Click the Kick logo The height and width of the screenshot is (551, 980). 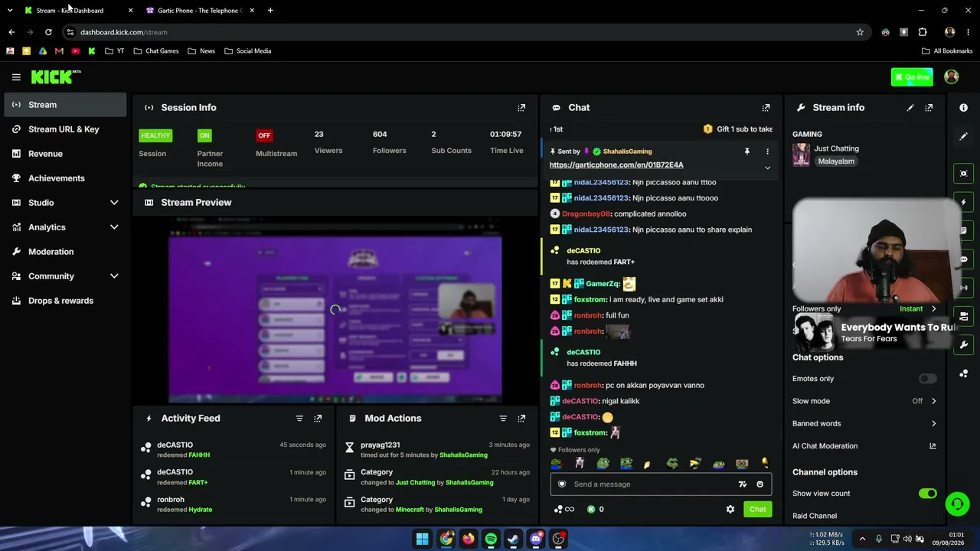56,77
